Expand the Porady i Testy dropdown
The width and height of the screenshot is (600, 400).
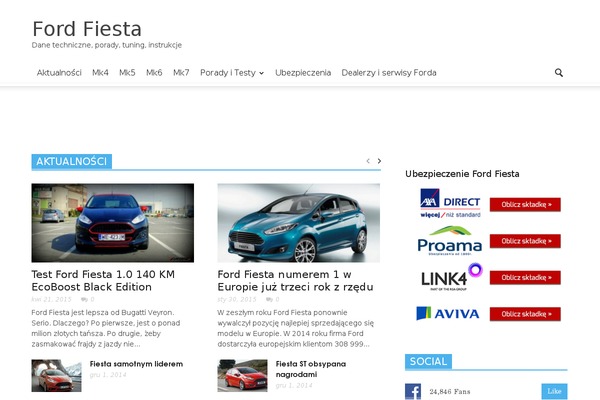tap(232, 73)
